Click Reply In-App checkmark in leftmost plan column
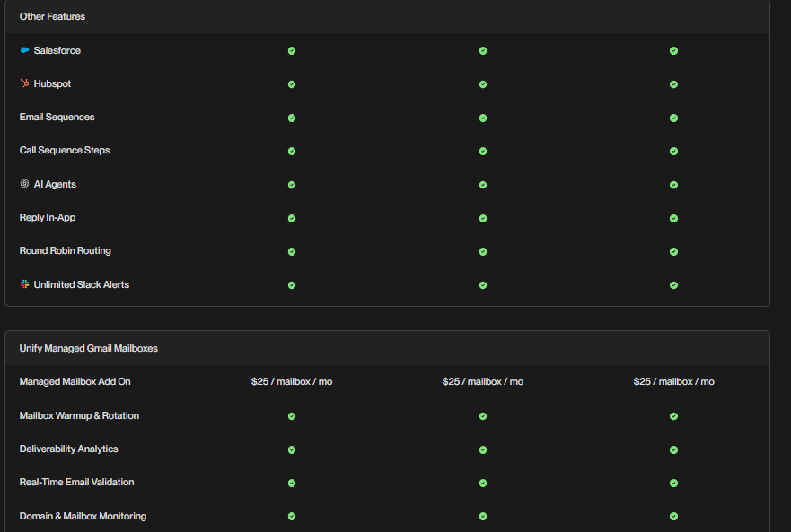The width and height of the screenshot is (791, 532). 292,218
